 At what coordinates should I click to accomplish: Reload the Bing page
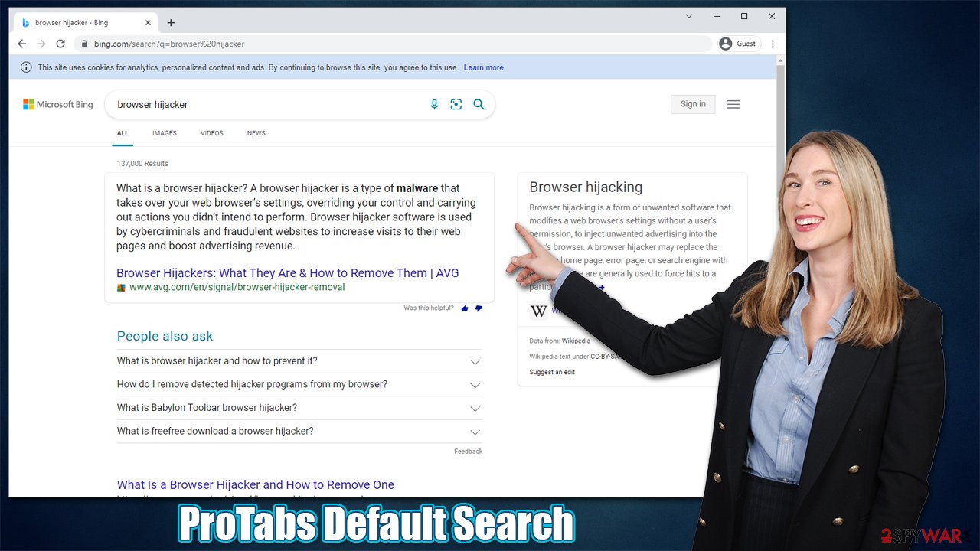(60, 44)
